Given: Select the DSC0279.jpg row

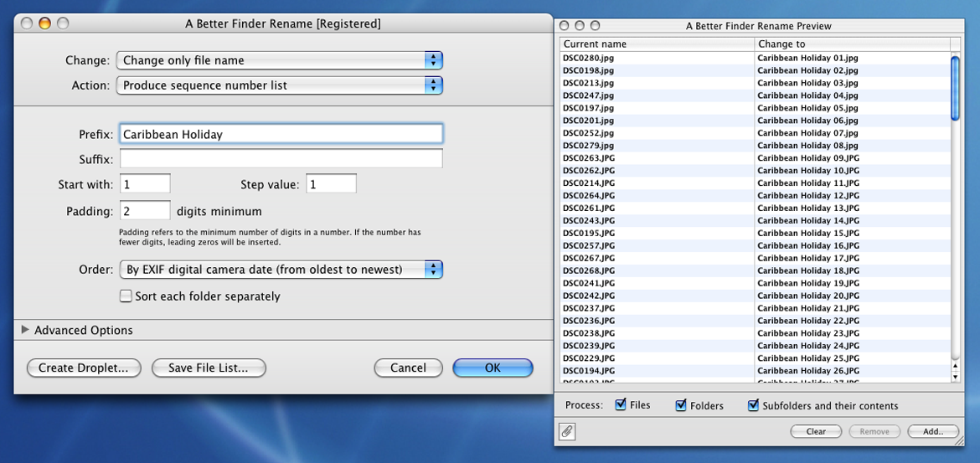Looking at the screenshot, I should (755, 146).
